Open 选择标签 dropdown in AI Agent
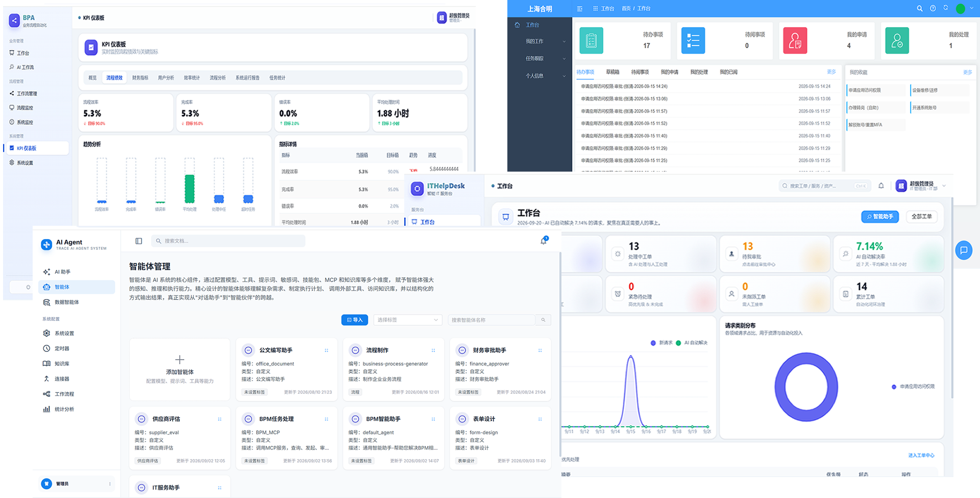The image size is (980, 498). [x=407, y=320]
